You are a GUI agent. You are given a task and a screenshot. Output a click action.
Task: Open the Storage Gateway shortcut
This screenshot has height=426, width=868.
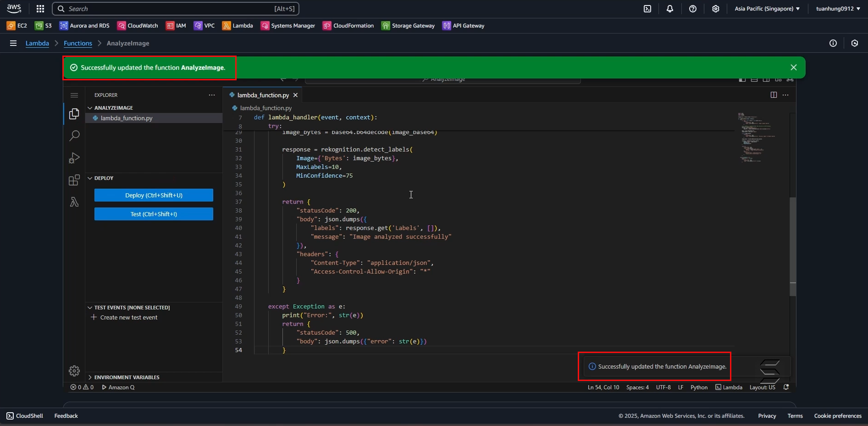408,26
